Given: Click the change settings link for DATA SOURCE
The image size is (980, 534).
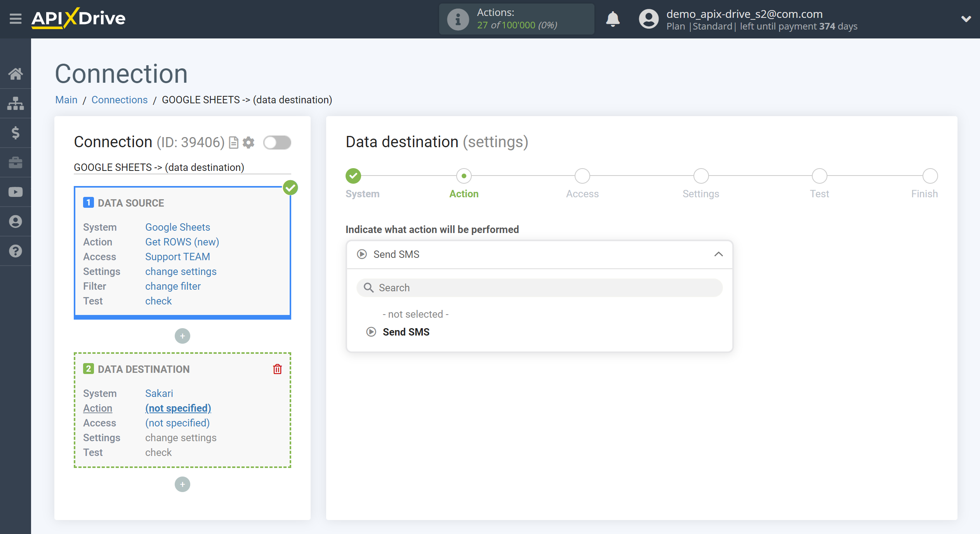Looking at the screenshot, I should click(180, 271).
